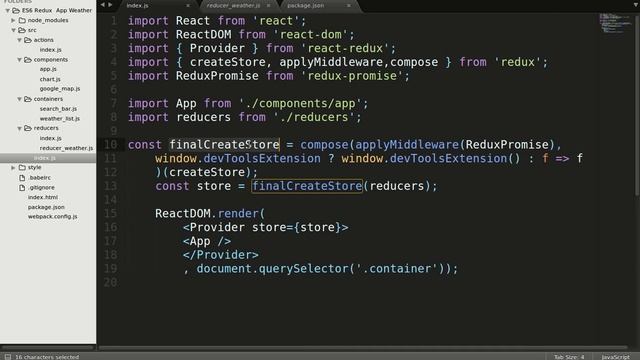Click 'finalCreateStore' on line 13
Image resolution: width=640 pixels, height=360 pixels.
coord(307,186)
